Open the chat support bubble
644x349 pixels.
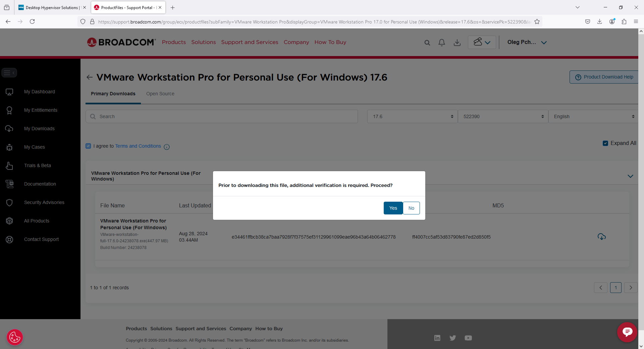click(627, 332)
